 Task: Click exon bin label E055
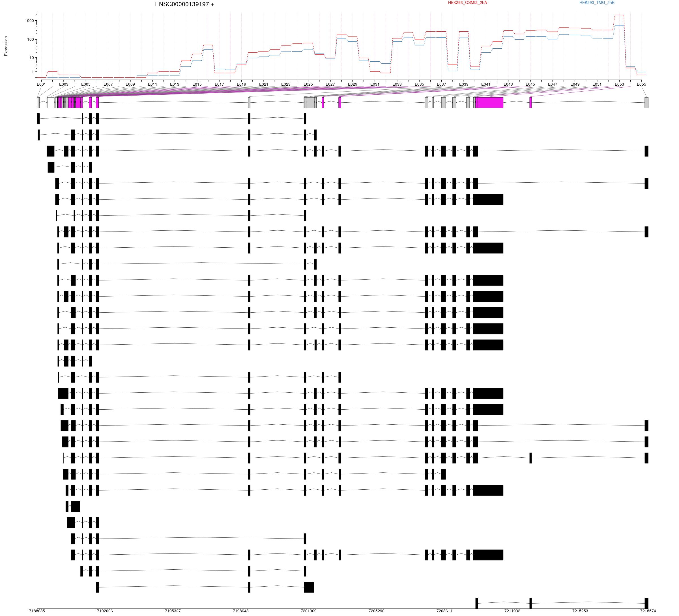642,85
